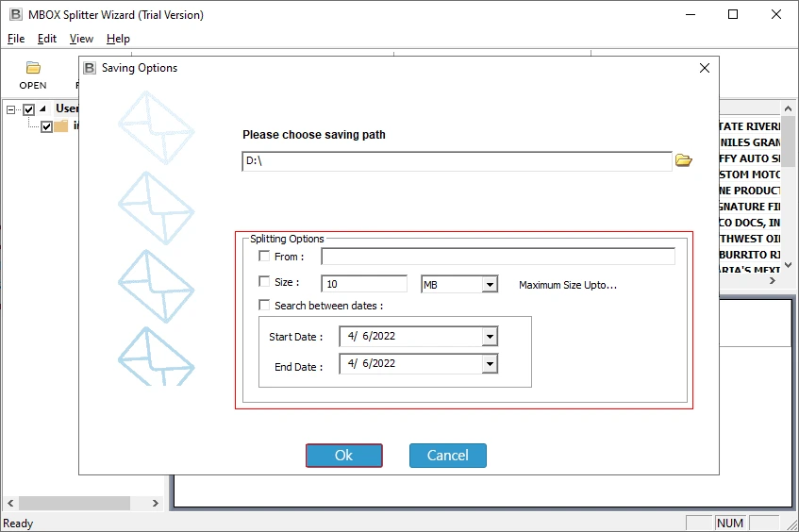Open the File menu

(x=16, y=39)
